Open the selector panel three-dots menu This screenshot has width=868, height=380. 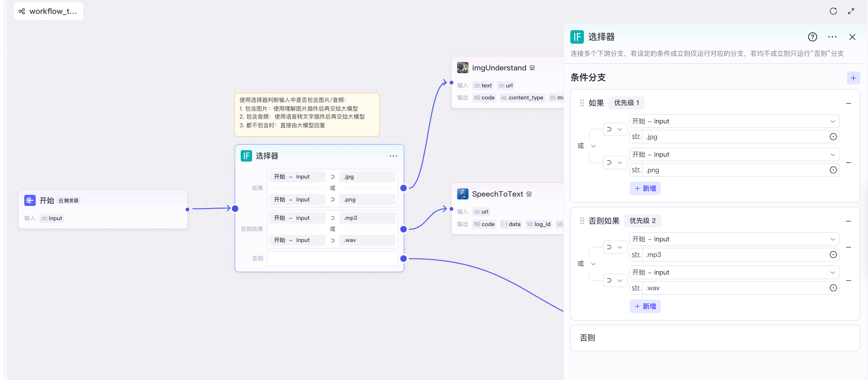(x=832, y=37)
